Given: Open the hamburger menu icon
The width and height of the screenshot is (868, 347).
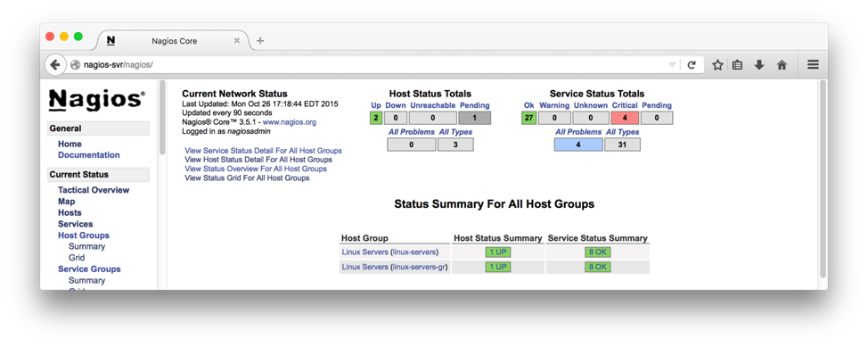Looking at the screenshot, I should click(813, 64).
